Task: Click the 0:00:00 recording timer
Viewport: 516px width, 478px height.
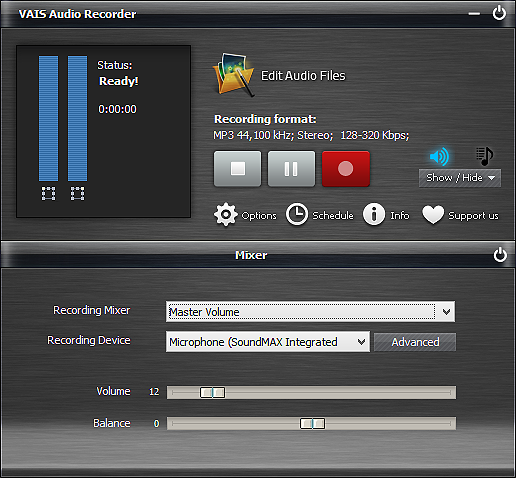Action: (117, 109)
